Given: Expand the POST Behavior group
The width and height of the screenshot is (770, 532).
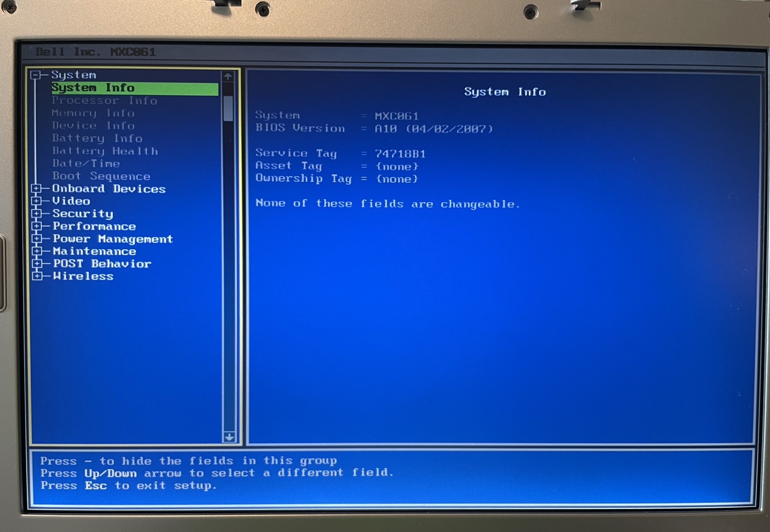Looking at the screenshot, I should [x=37, y=264].
